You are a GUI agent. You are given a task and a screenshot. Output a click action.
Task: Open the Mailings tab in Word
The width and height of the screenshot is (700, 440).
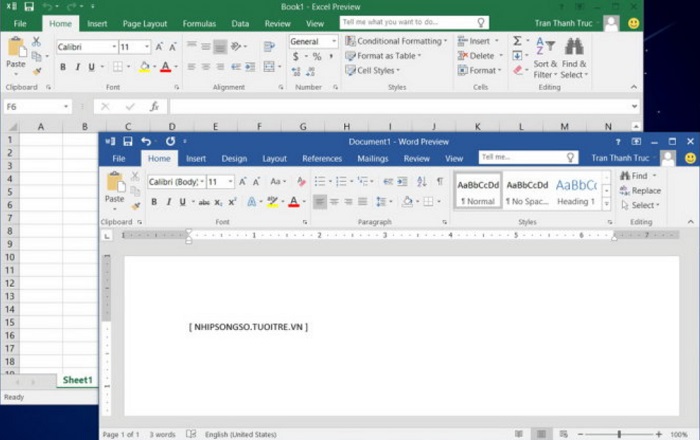tap(373, 158)
